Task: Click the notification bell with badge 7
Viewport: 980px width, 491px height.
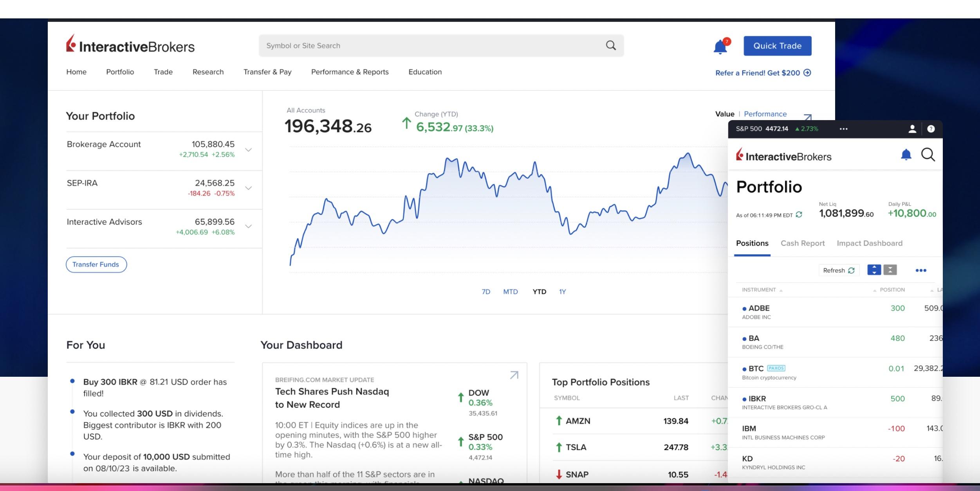Action: pos(722,47)
